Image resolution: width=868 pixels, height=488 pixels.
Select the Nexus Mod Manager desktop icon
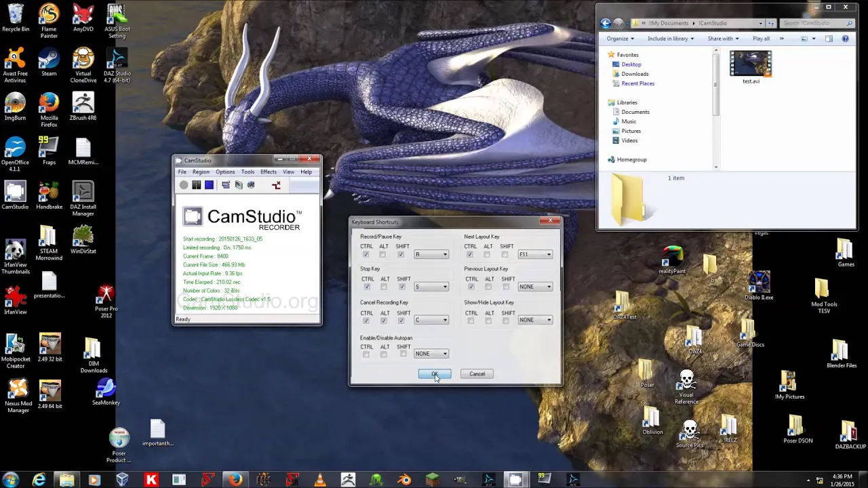tap(18, 396)
